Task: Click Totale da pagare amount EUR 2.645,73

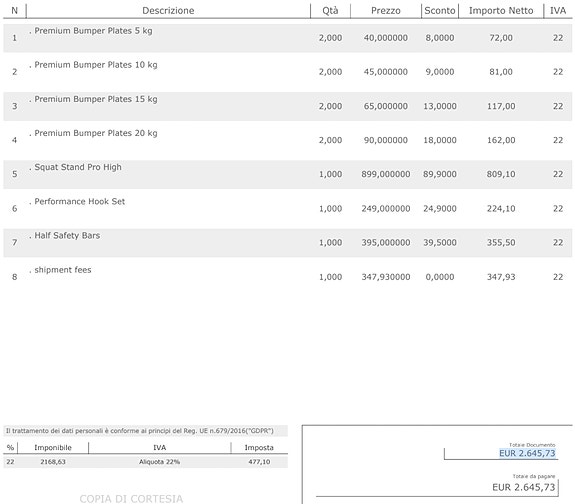Action: (524, 487)
